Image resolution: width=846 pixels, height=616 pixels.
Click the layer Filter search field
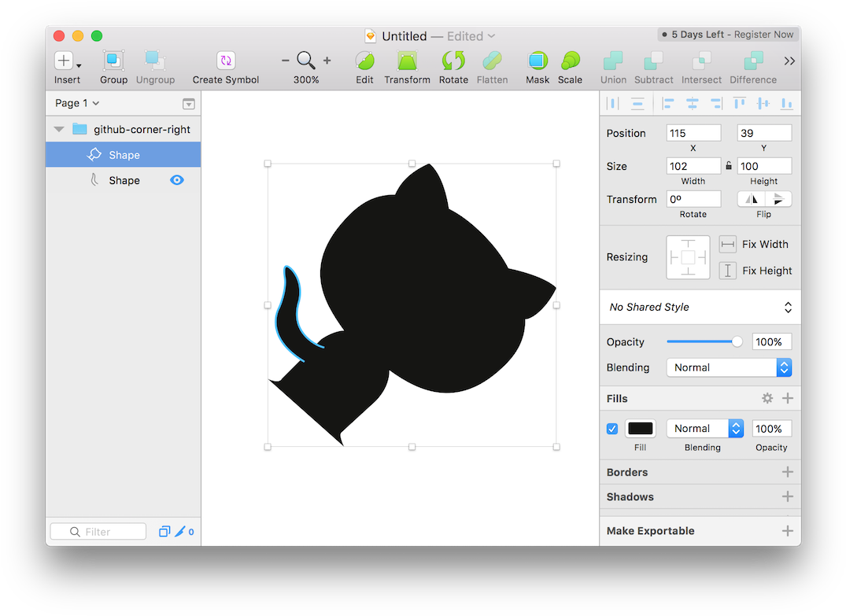pos(98,531)
